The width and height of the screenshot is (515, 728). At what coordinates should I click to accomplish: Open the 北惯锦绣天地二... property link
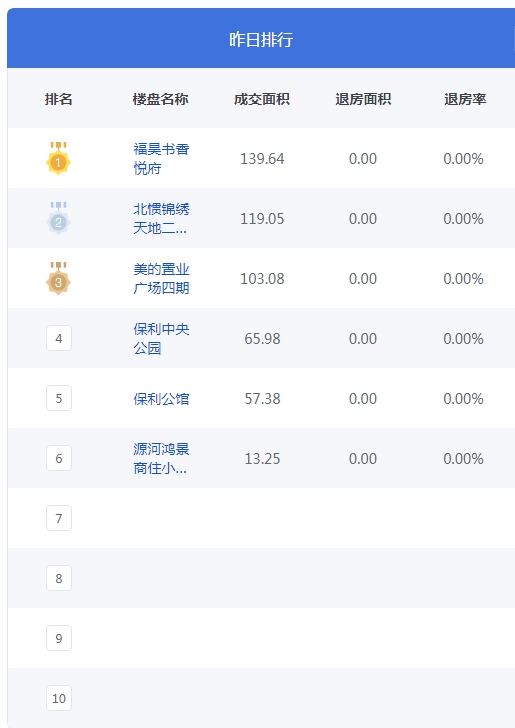161,218
